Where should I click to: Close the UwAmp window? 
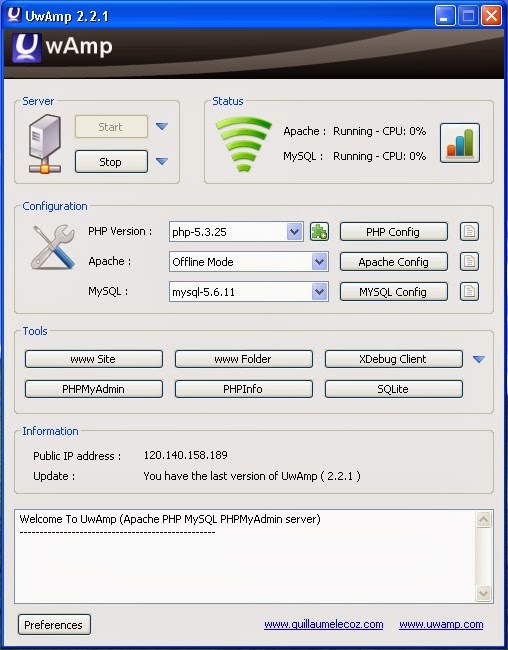click(x=491, y=16)
